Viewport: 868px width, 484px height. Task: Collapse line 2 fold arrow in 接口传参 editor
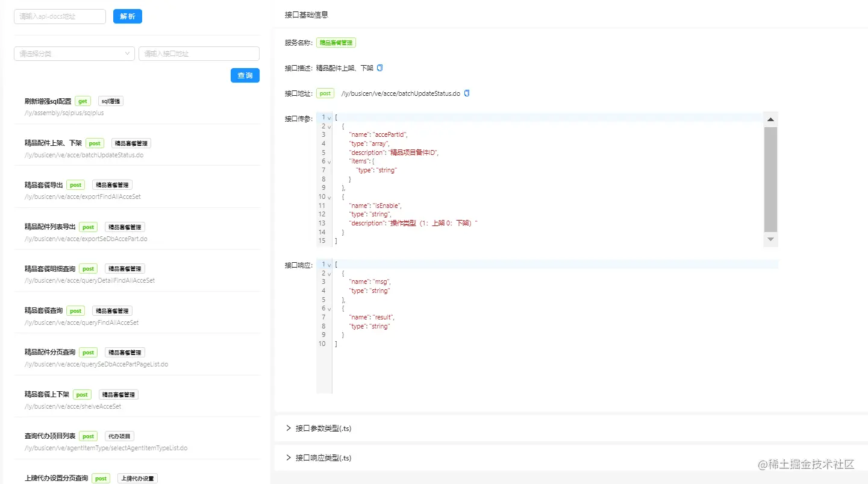click(x=329, y=127)
